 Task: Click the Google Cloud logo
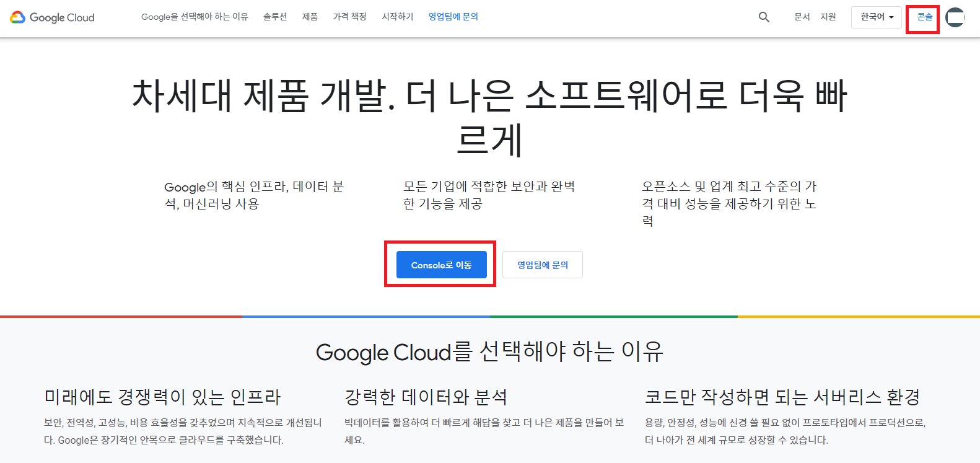pyautogui.click(x=52, y=17)
